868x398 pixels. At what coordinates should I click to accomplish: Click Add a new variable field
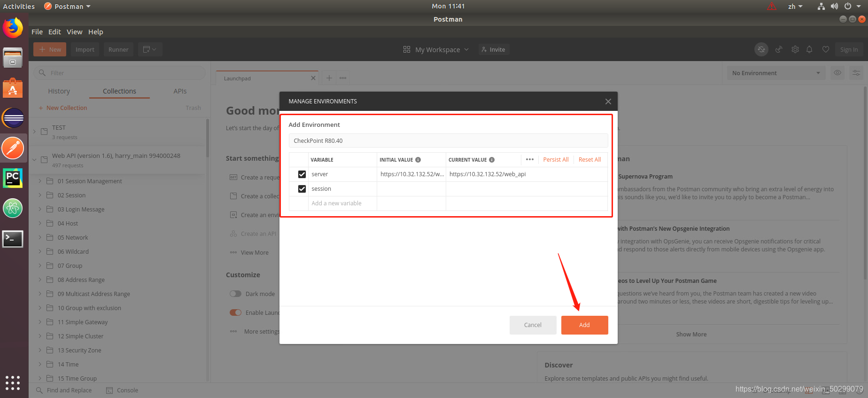tap(342, 203)
